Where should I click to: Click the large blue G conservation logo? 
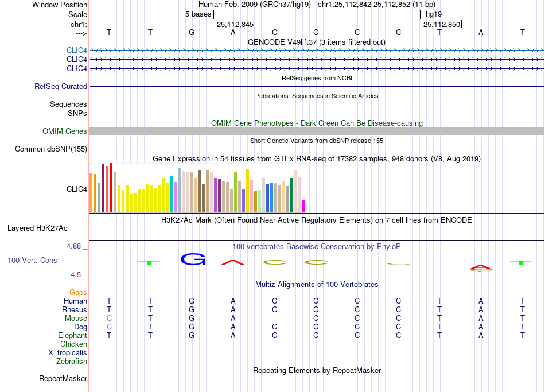(193, 259)
